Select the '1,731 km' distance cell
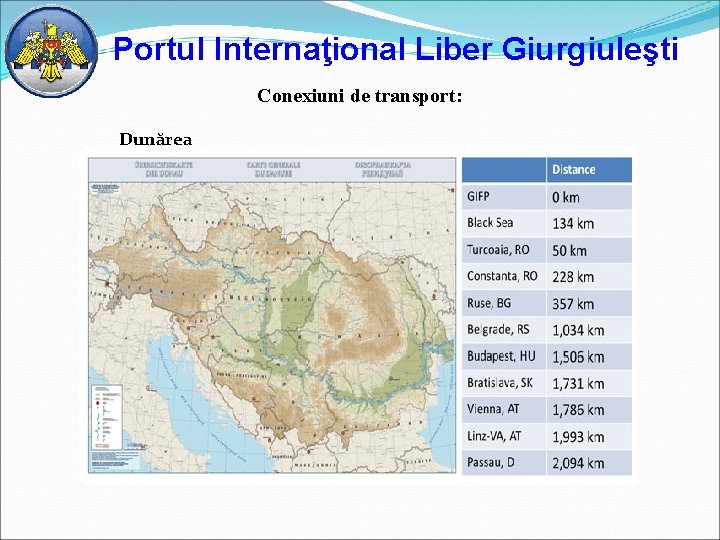The height and width of the screenshot is (540, 720). tap(589, 383)
